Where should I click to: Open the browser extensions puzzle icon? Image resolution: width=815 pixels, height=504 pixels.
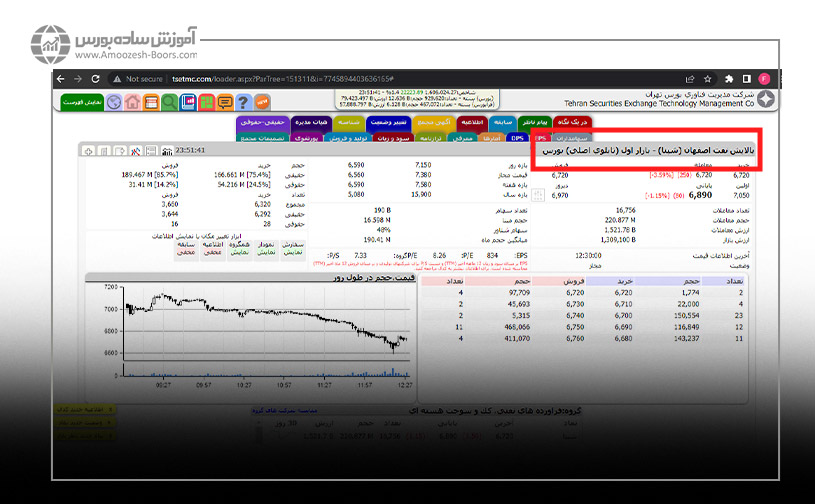click(x=730, y=79)
